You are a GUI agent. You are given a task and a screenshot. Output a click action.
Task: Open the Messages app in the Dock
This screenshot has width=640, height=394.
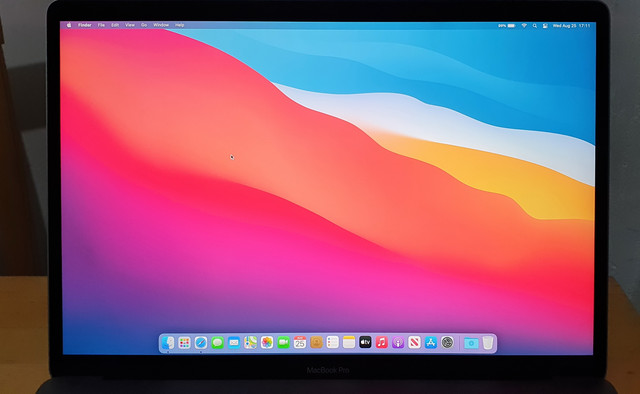click(218, 343)
